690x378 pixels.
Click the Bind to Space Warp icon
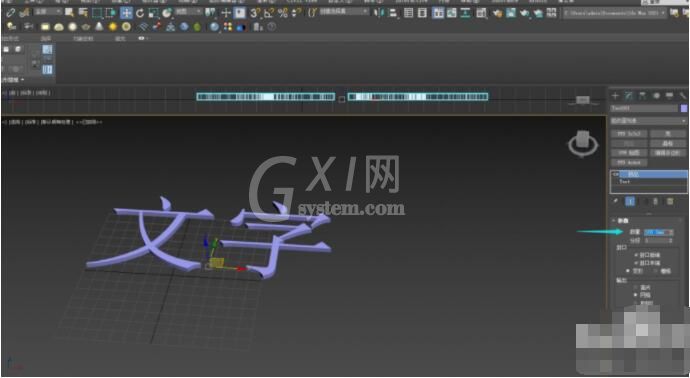(24, 13)
